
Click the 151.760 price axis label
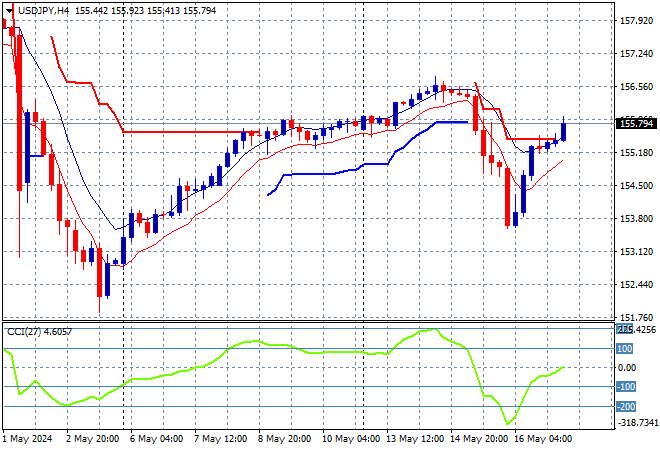click(x=636, y=317)
